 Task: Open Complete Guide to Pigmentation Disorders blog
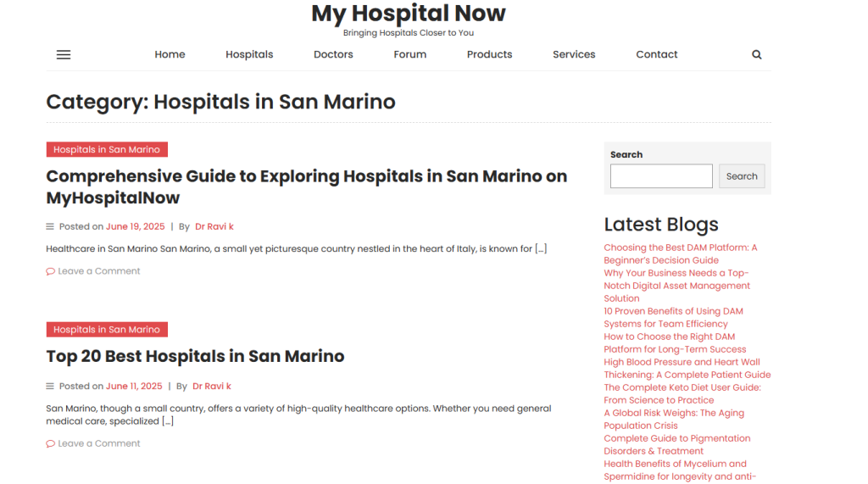pos(677,445)
